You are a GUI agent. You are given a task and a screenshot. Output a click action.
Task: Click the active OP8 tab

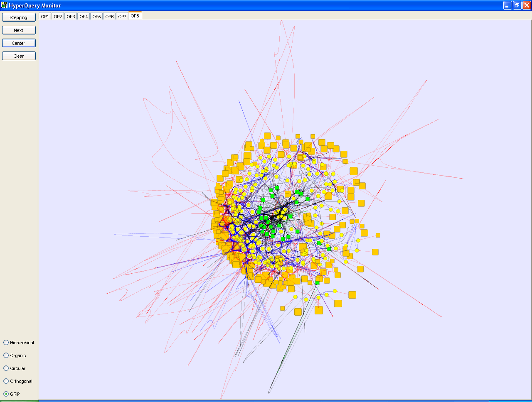pos(135,16)
